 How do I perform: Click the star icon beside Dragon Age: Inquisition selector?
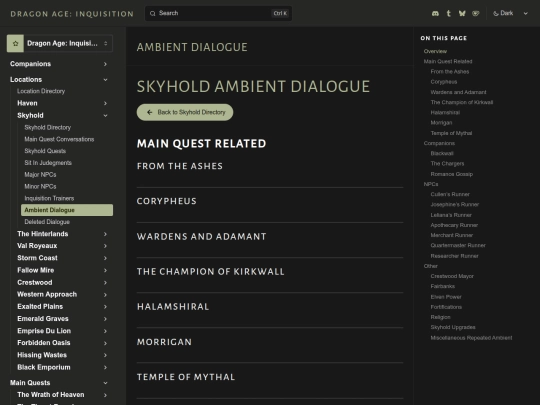[x=15, y=43]
